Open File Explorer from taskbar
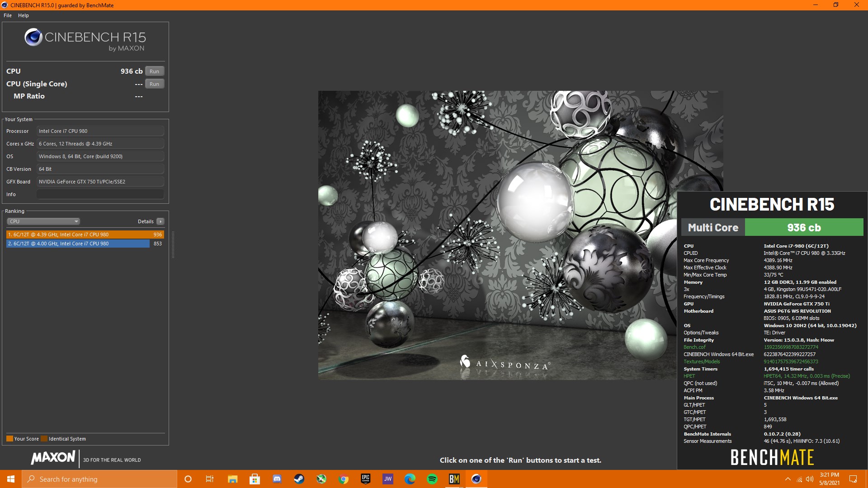868x488 pixels. point(232,479)
